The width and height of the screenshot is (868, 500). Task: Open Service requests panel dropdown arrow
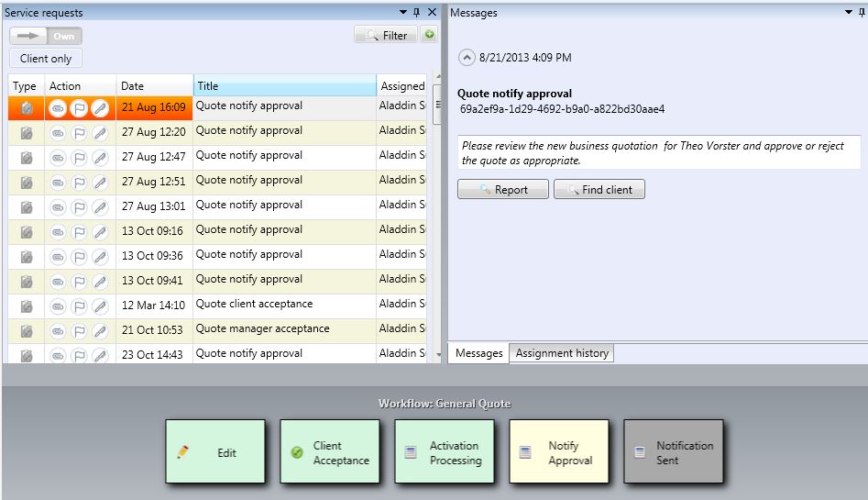point(403,13)
